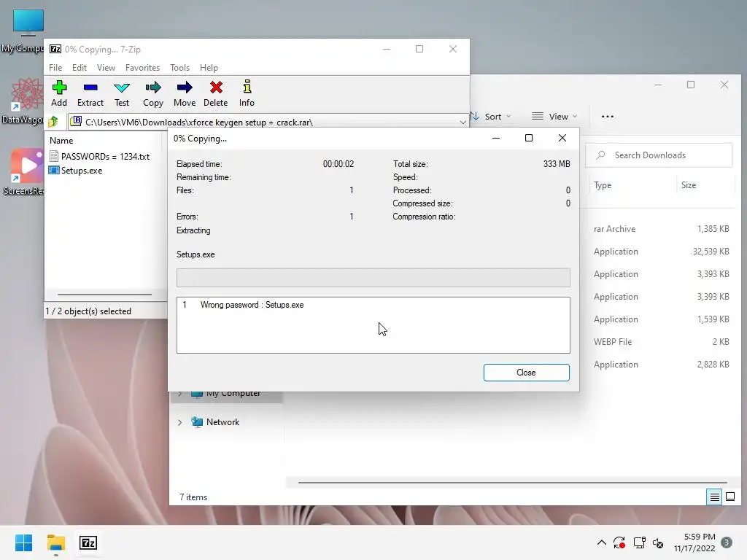Open the File menu
747x560 pixels.
pos(55,68)
